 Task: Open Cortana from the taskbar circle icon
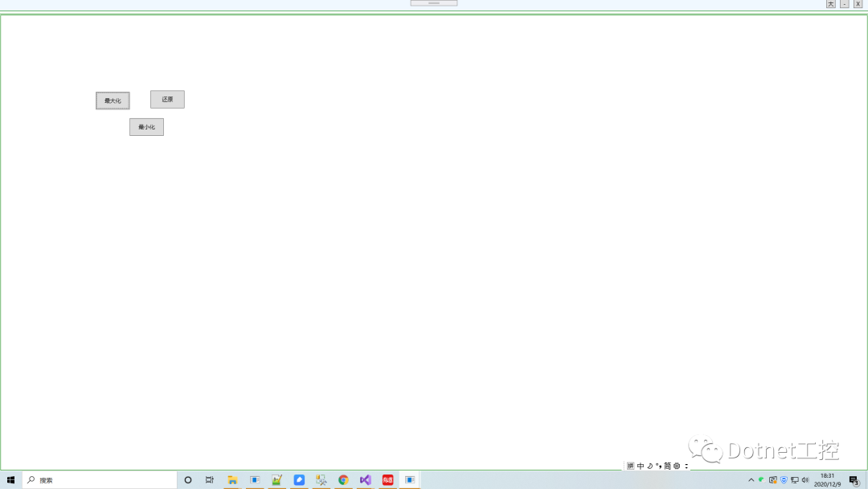[x=188, y=480]
